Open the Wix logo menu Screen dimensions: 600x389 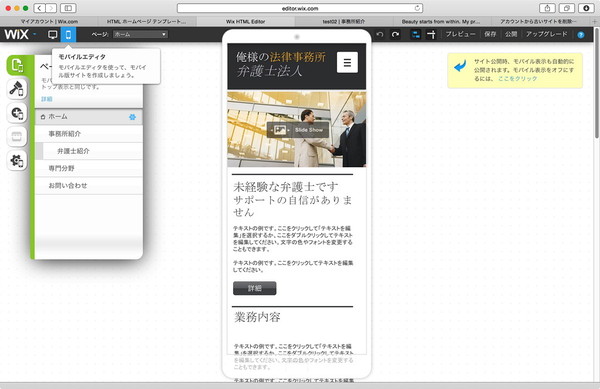click(x=20, y=34)
